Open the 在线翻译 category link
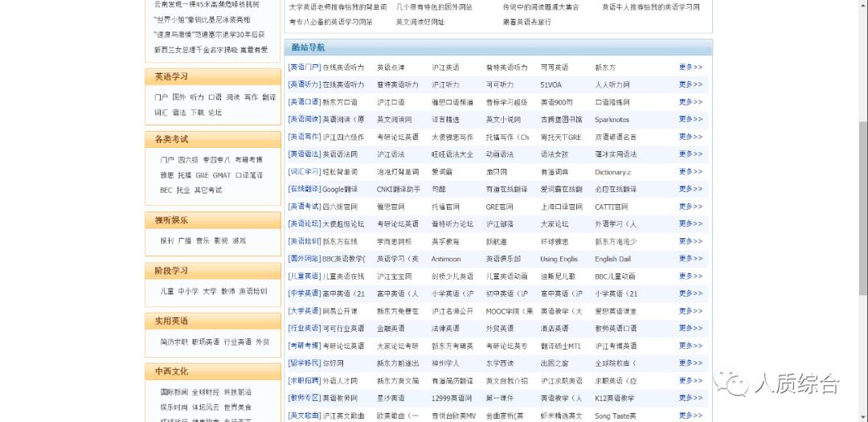 point(305,189)
